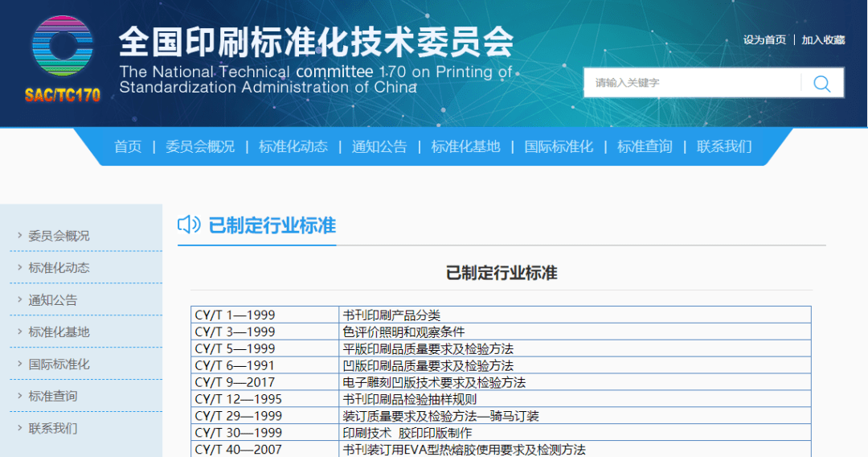Click table cell CY/T 12—1995
The width and height of the screenshot is (868, 457).
[264, 399]
